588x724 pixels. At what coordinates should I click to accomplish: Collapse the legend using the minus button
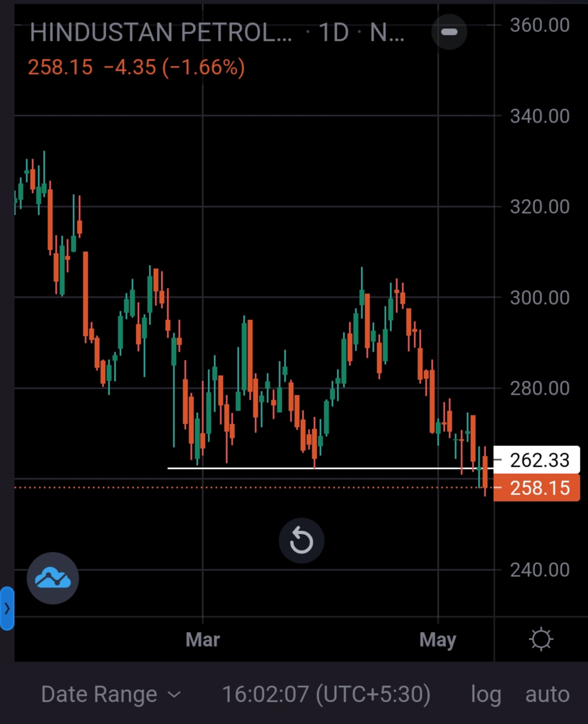pos(449,32)
